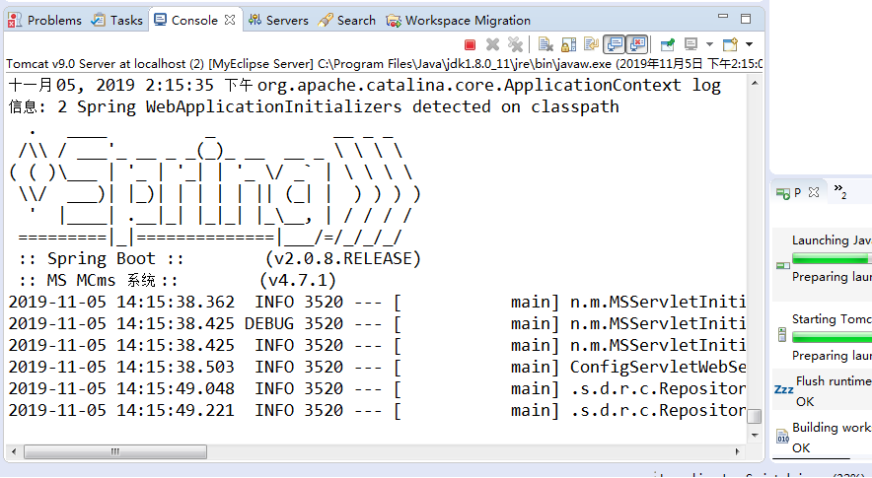The width and height of the screenshot is (872, 478).
Task: Close the Console tab
Action: pos(230,21)
